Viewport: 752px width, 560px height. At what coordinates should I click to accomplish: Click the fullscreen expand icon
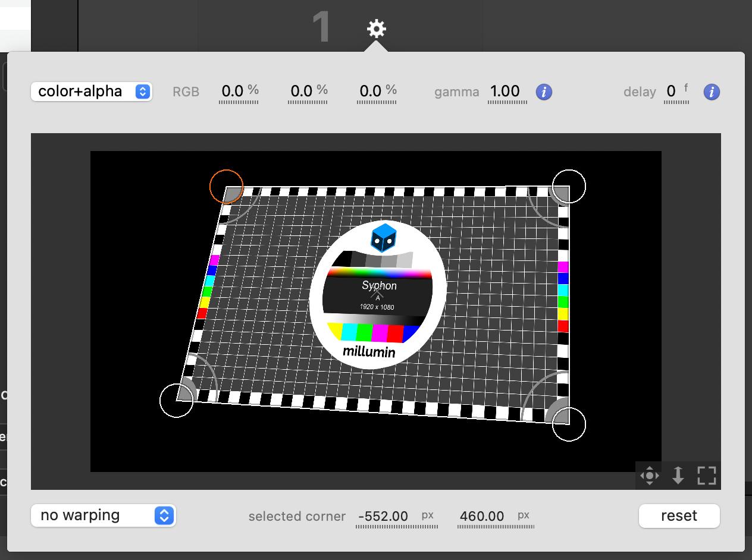pos(706,476)
